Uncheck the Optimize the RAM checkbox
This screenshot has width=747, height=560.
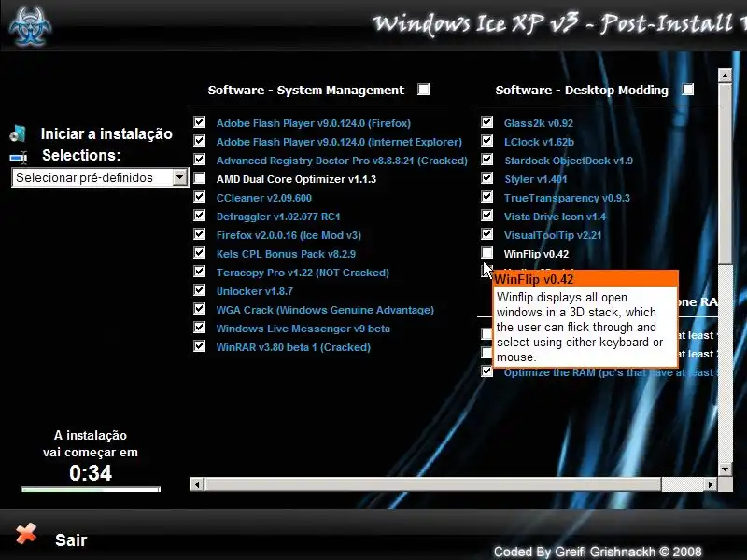(486, 371)
